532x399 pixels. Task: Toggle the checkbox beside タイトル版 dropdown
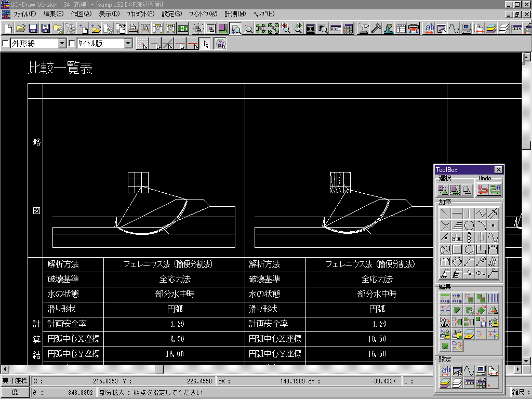coord(72,44)
